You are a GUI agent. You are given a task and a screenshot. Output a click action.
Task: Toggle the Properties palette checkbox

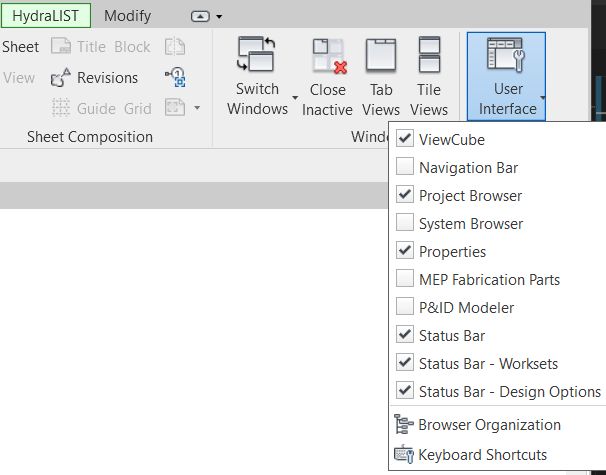coord(405,250)
